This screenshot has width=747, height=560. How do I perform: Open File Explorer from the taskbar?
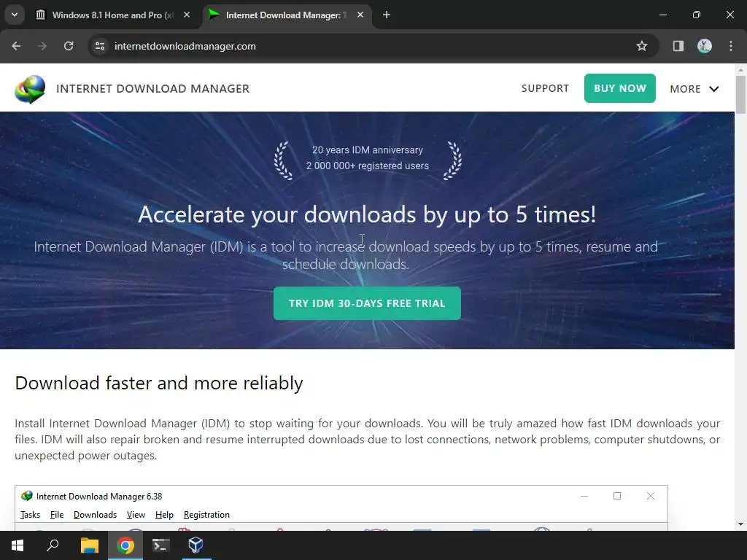89,545
